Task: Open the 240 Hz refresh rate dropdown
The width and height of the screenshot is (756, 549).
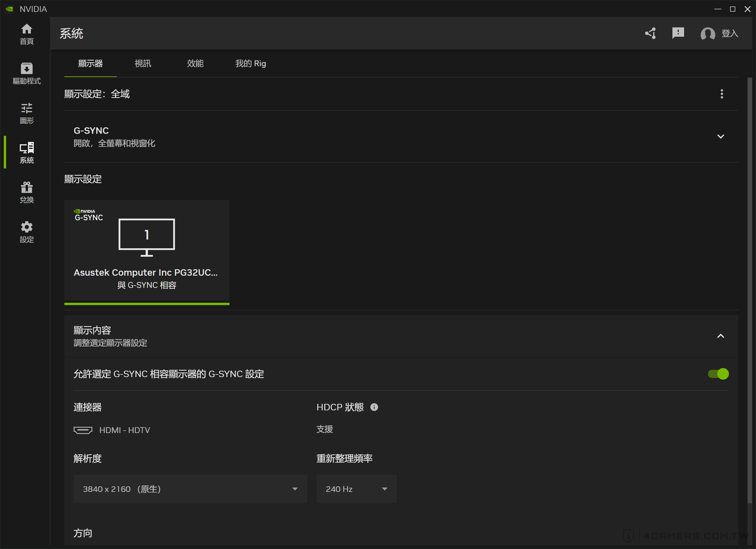Action: pyautogui.click(x=356, y=489)
